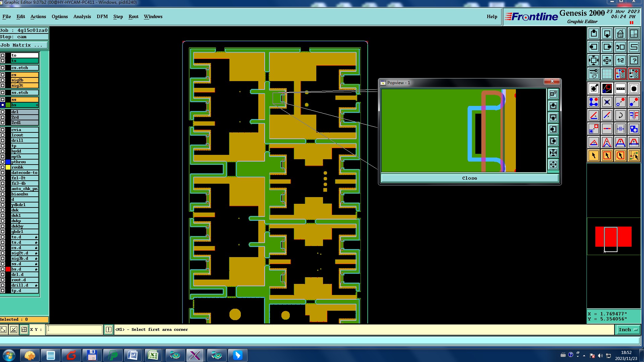
Task: Click the Close button in Popview
Action: (469, 178)
